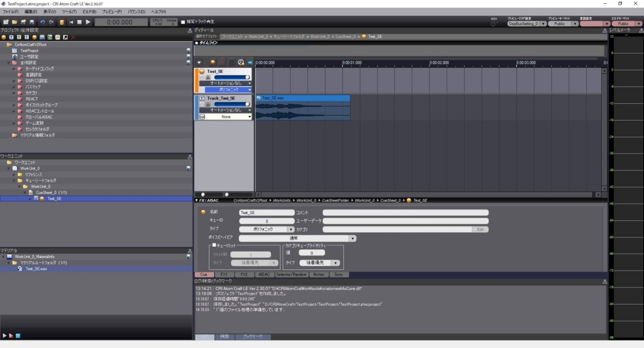Switch to the Sync tab
This screenshot has height=348, width=644.
(x=338, y=274)
